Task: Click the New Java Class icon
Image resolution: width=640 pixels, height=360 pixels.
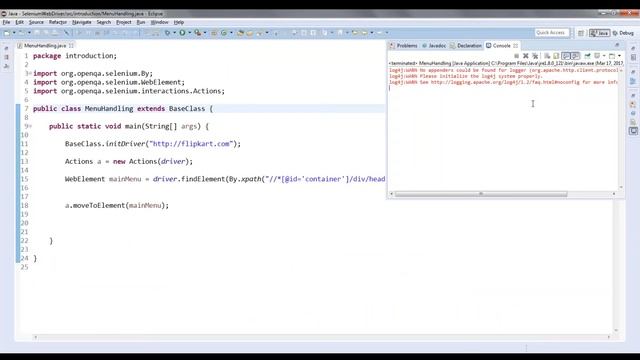Action: tap(224, 33)
